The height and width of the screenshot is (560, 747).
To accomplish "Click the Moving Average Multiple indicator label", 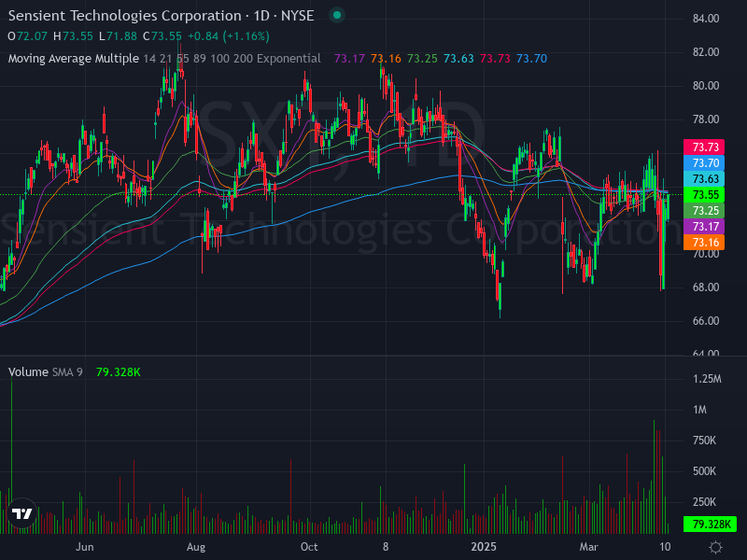I will [74, 59].
